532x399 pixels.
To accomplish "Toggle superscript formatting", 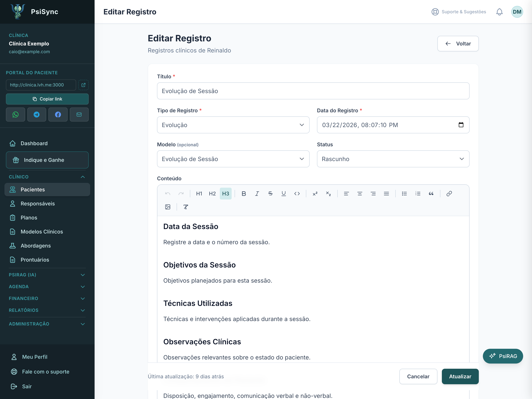I will point(315,194).
